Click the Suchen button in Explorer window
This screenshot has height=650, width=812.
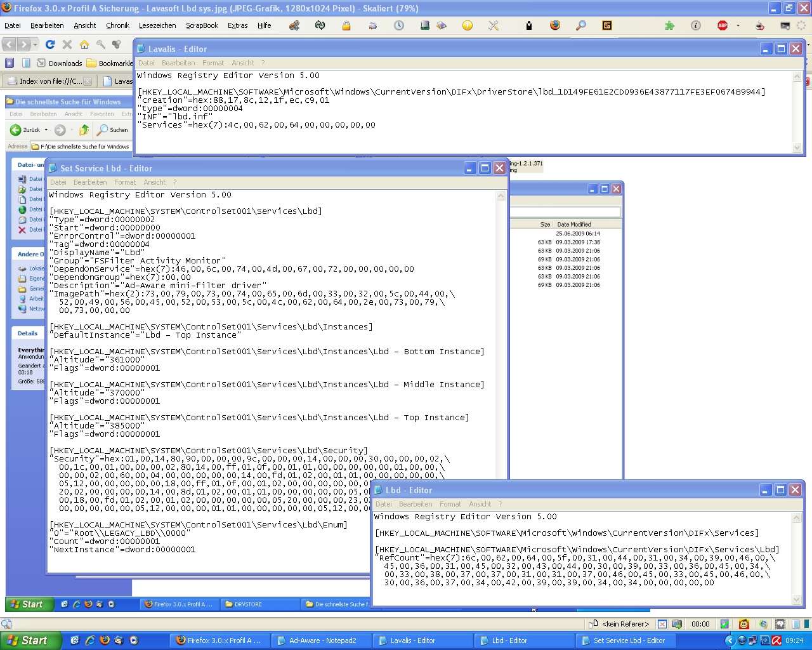[x=112, y=130]
